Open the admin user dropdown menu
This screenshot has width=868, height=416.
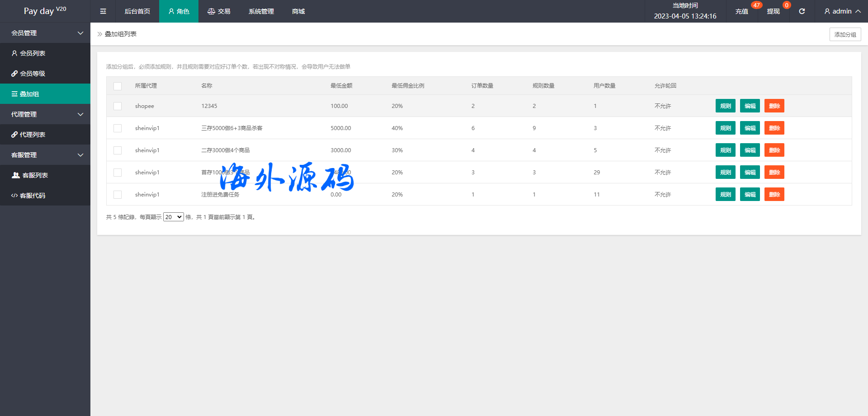point(842,11)
